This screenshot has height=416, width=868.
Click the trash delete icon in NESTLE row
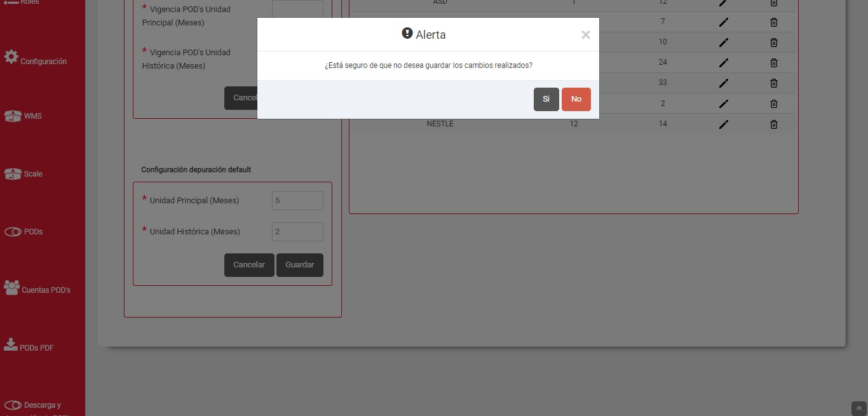point(773,124)
